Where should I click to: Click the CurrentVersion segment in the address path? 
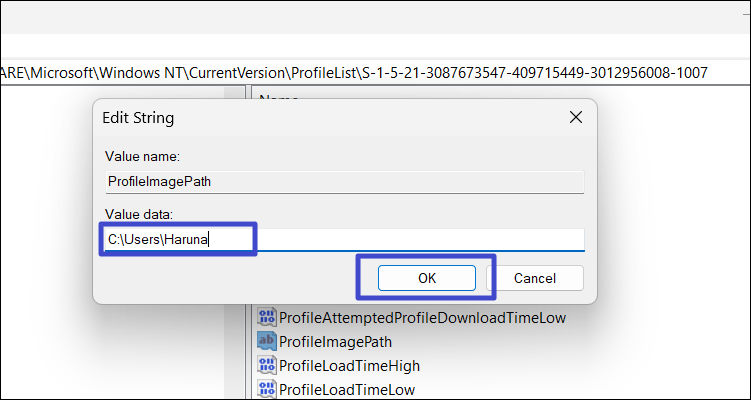click(x=232, y=74)
